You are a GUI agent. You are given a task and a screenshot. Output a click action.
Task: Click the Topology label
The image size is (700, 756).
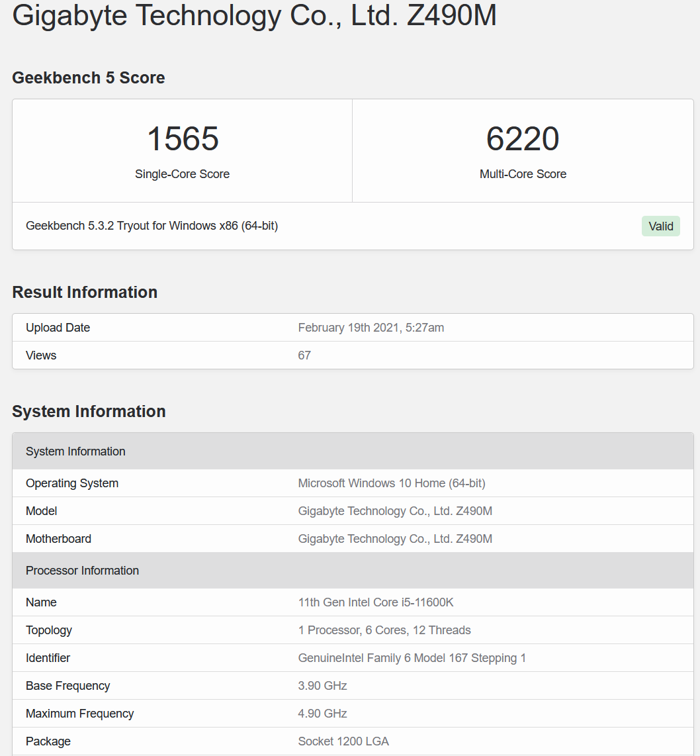[x=49, y=630]
